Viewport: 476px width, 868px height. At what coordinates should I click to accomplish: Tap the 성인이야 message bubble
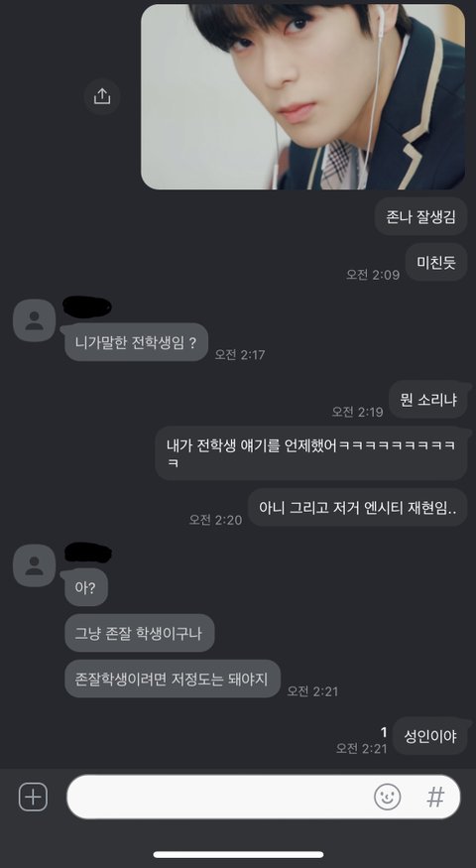click(x=430, y=736)
